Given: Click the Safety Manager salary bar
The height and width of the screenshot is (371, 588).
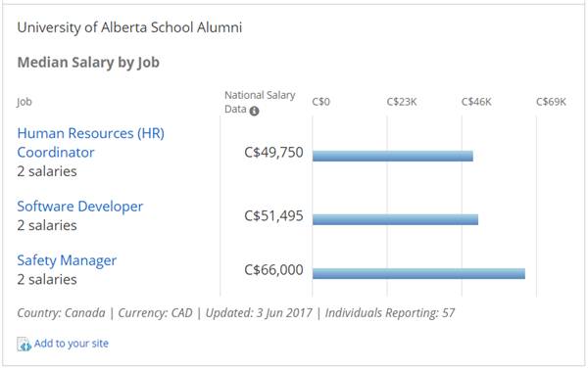Looking at the screenshot, I should (418, 273).
